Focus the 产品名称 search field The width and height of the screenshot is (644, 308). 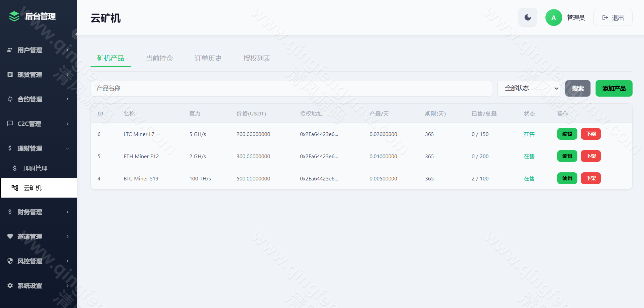click(291, 88)
